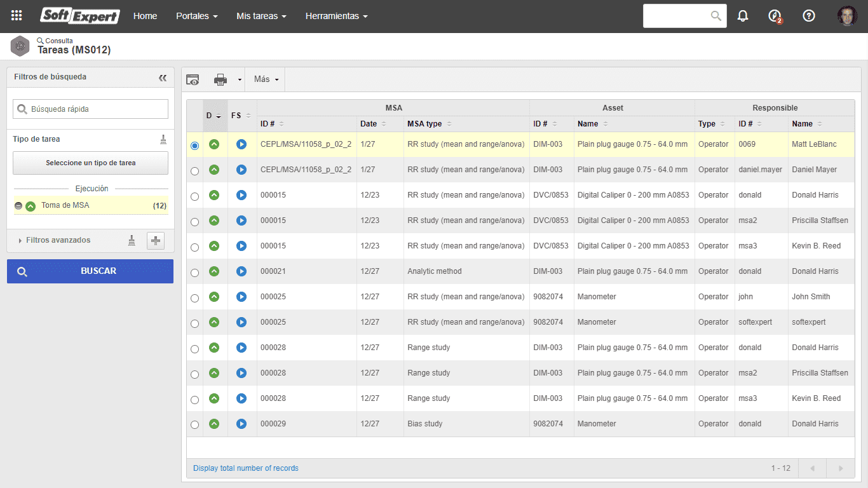The height and width of the screenshot is (488, 868).
Task: Select radio button for Daniel Mayer row
Action: [x=194, y=171]
